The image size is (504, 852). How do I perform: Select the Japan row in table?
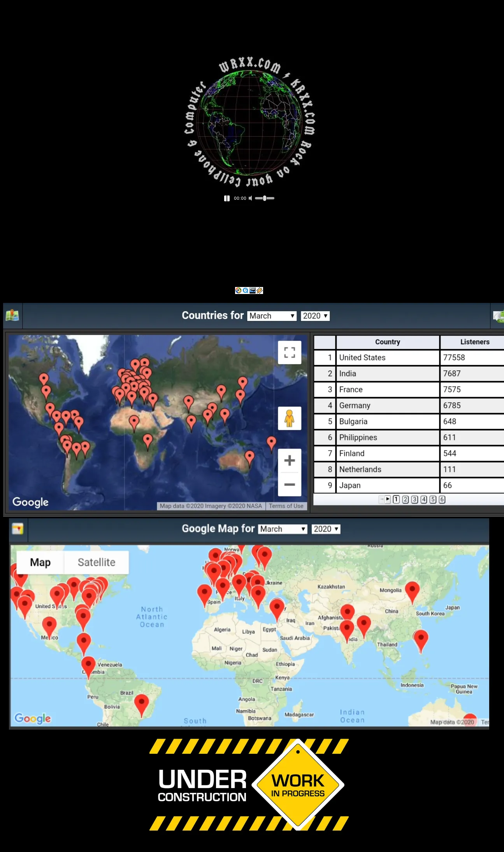(x=409, y=485)
